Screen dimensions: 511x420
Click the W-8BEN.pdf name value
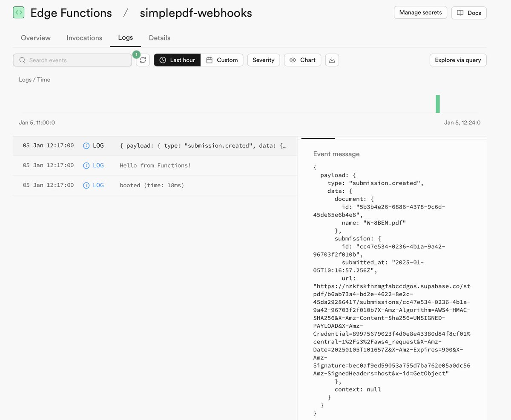pyautogui.click(x=385, y=223)
